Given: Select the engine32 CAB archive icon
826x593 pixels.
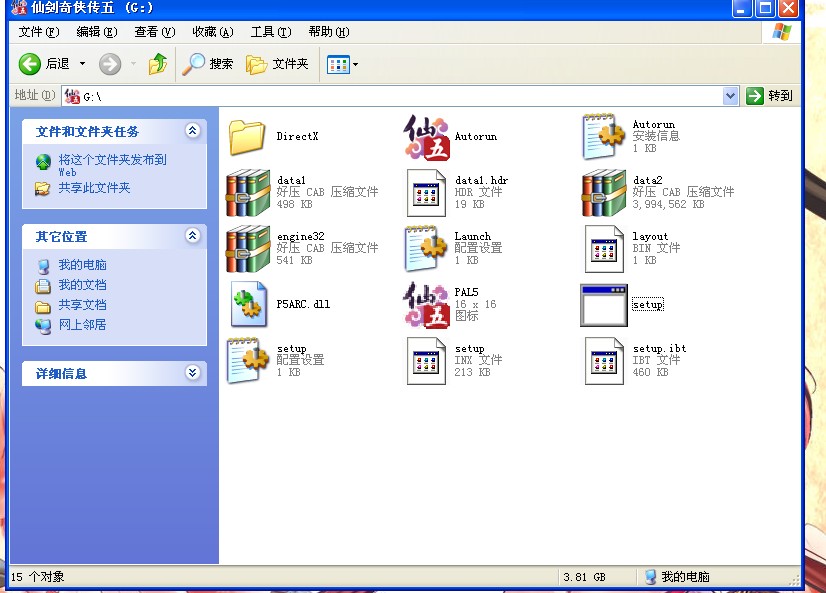Looking at the screenshot, I should tap(248, 249).
